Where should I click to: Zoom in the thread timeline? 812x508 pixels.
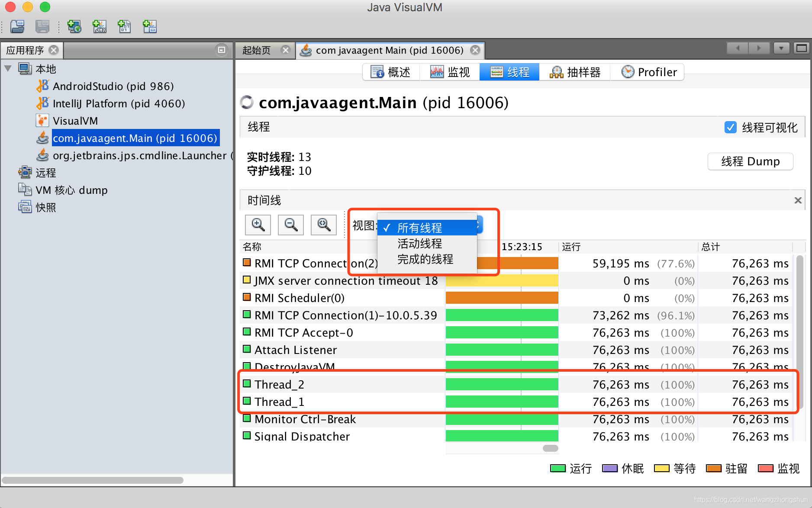click(x=258, y=225)
